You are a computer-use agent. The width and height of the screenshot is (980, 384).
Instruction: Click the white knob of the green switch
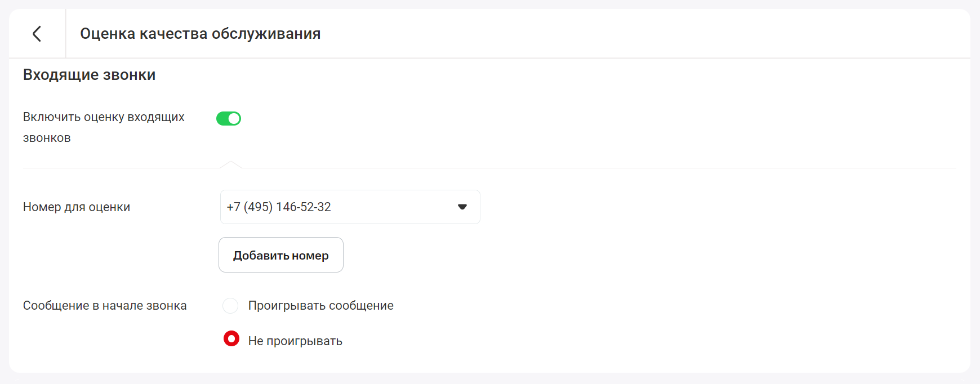(234, 118)
